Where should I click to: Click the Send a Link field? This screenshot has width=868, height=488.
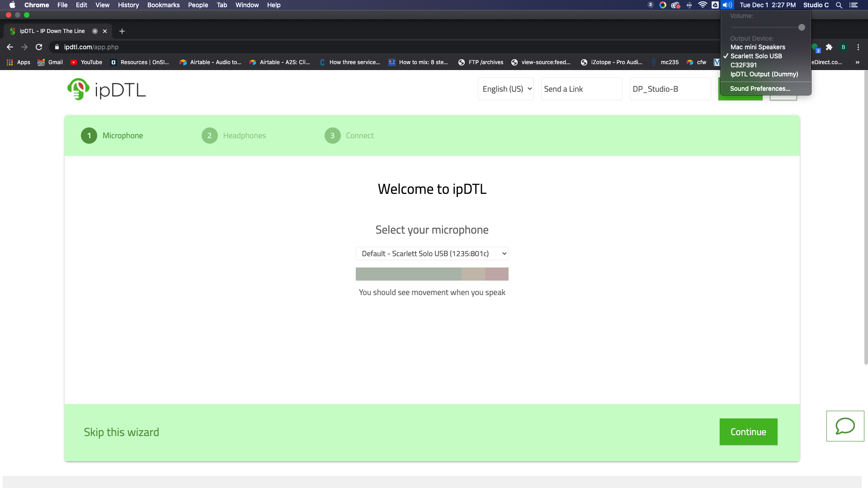click(x=581, y=89)
